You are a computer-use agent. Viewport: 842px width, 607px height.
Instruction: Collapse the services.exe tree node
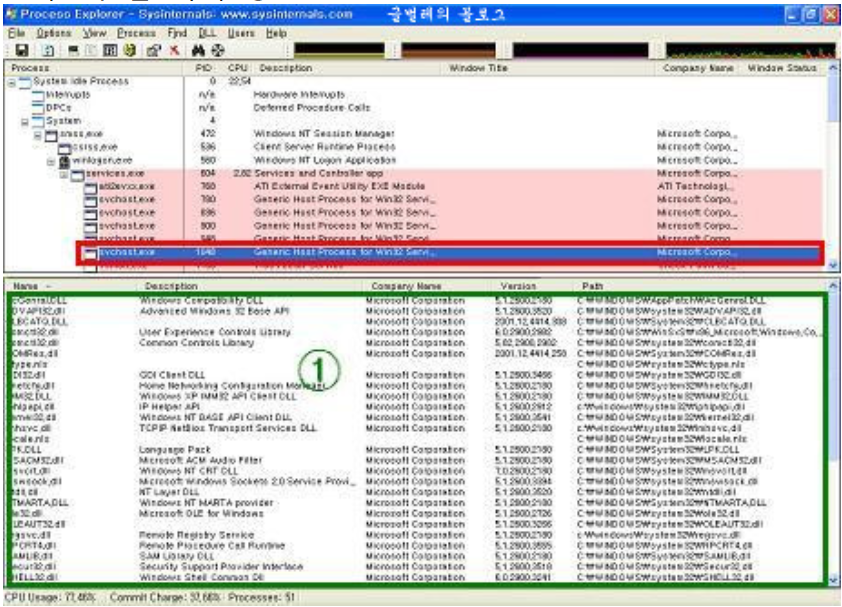click(x=64, y=175)
